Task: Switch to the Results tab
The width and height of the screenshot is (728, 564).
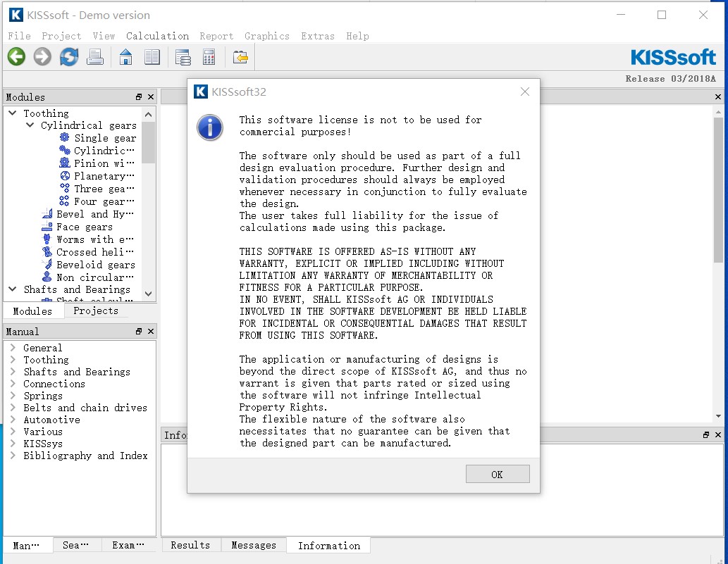Action: [190, 546]
